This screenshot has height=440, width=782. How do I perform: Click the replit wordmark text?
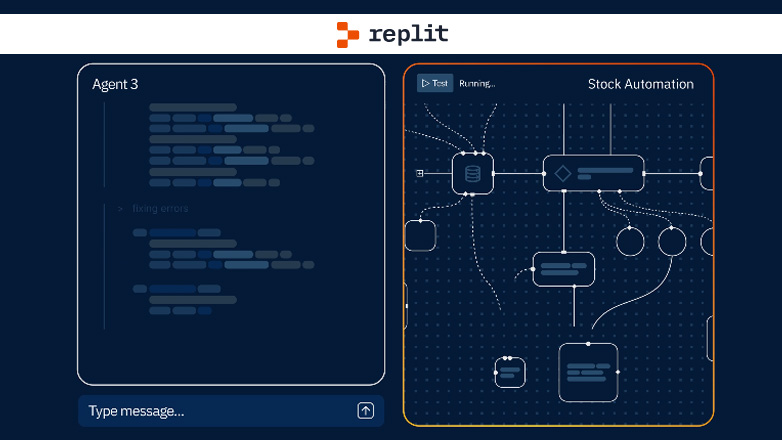(408, 34)
